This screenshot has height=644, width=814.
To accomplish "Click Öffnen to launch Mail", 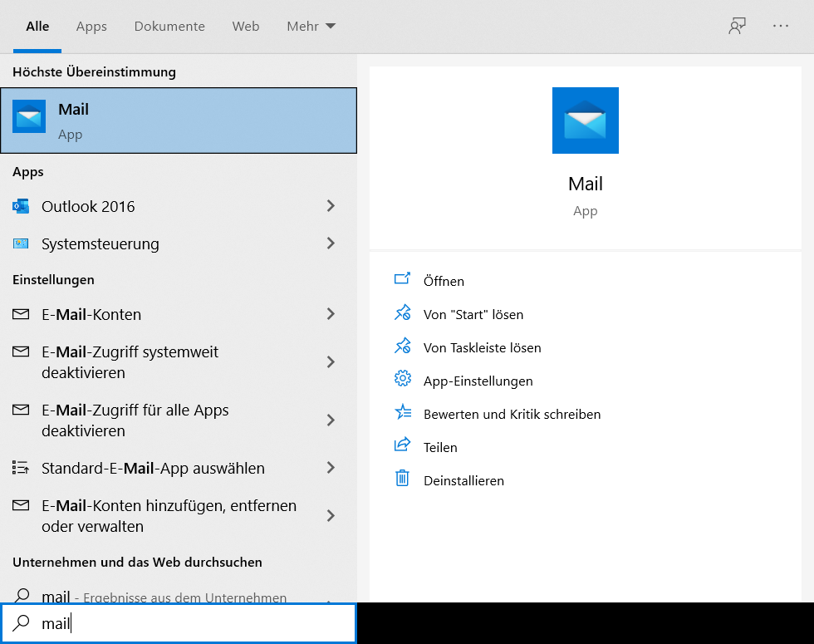I will tap(444, 281).
